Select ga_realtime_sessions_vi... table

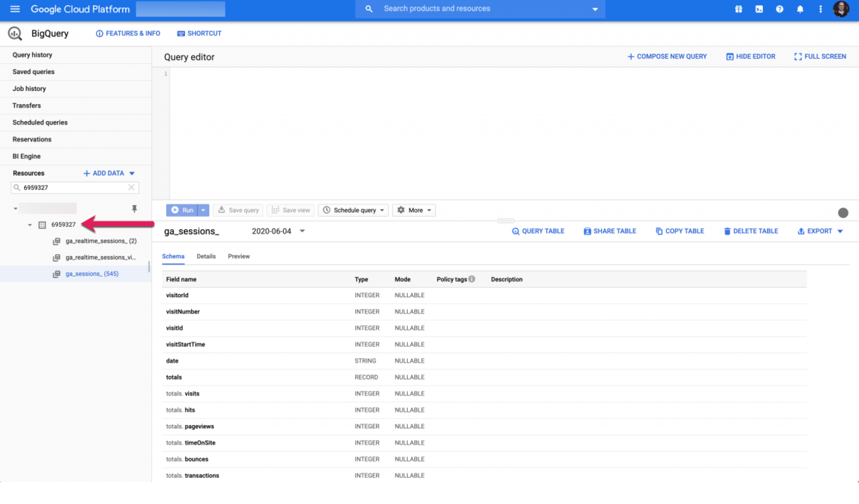pos(101,258)
